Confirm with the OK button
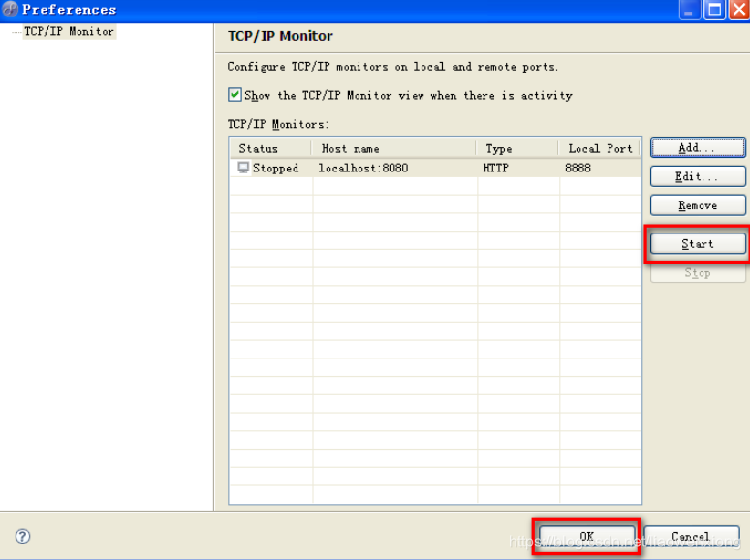This screenshot has height=560, width=750. (x=587, y=536)
